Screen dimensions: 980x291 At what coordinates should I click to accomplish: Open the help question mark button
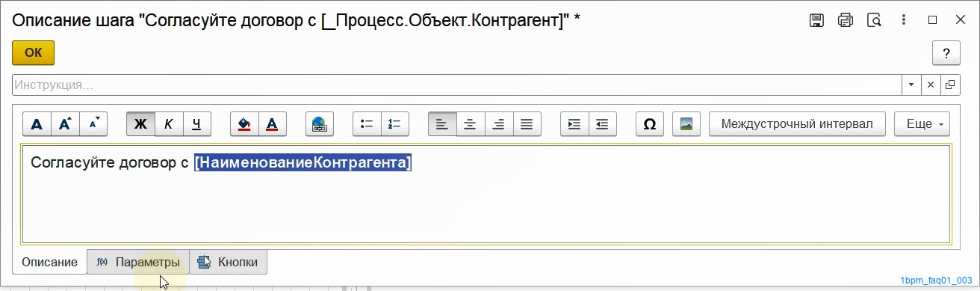click(x=946, y=53)
